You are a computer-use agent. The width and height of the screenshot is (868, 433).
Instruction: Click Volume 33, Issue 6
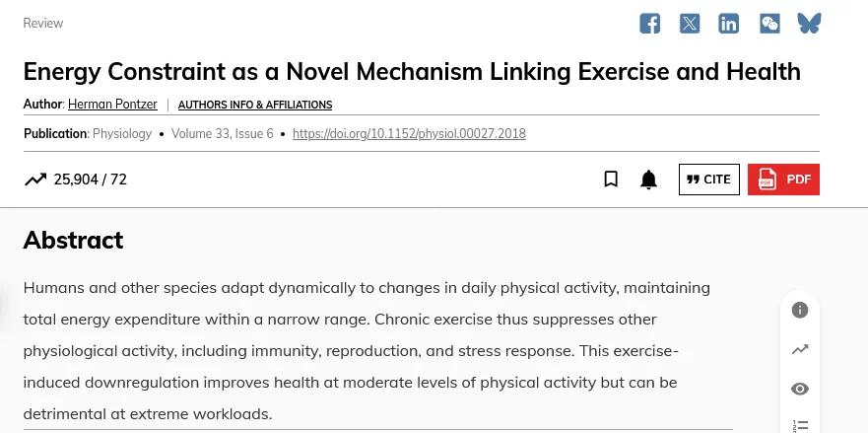pyautogui.click(x=223, y=133)
